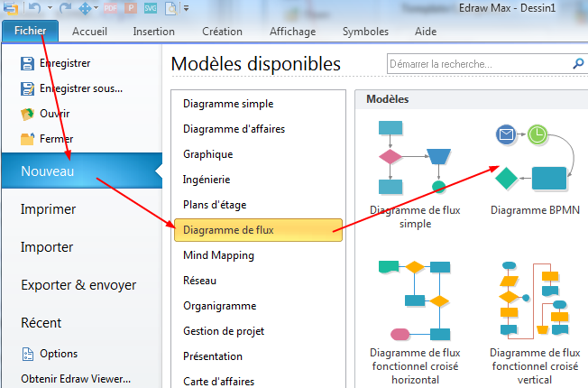
Task: Click the Enregistrer save icon
Action: pyautogui.click(x=27, y=63)
